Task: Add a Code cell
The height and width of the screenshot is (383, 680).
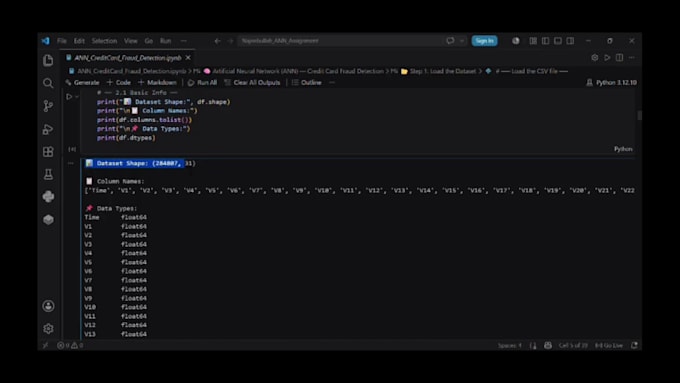Action: tap(118, 82)
